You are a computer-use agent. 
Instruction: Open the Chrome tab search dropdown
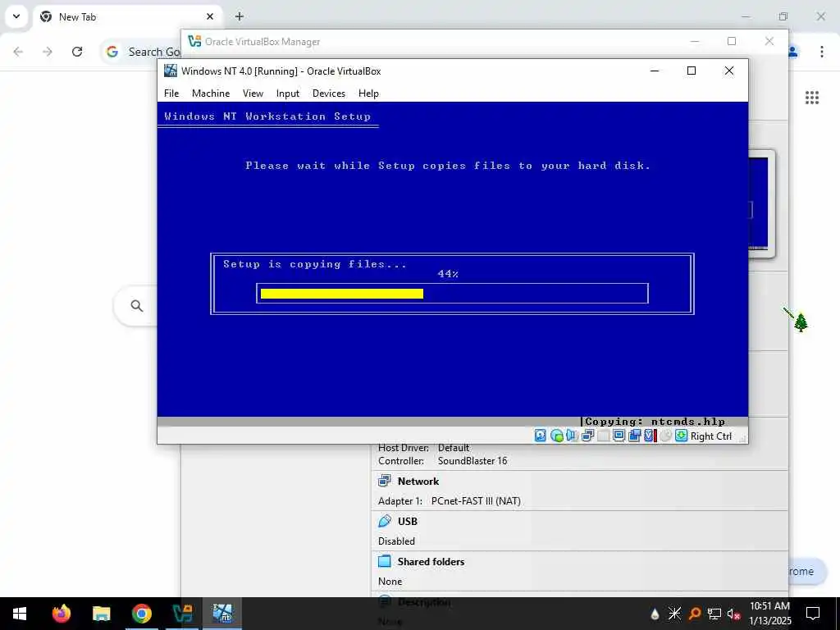[16, 16]
